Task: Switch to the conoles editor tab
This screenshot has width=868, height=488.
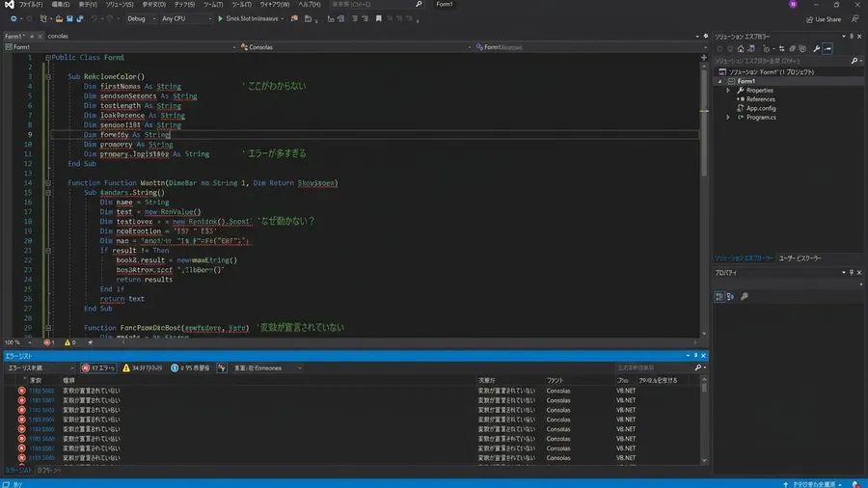Action: 58,36
